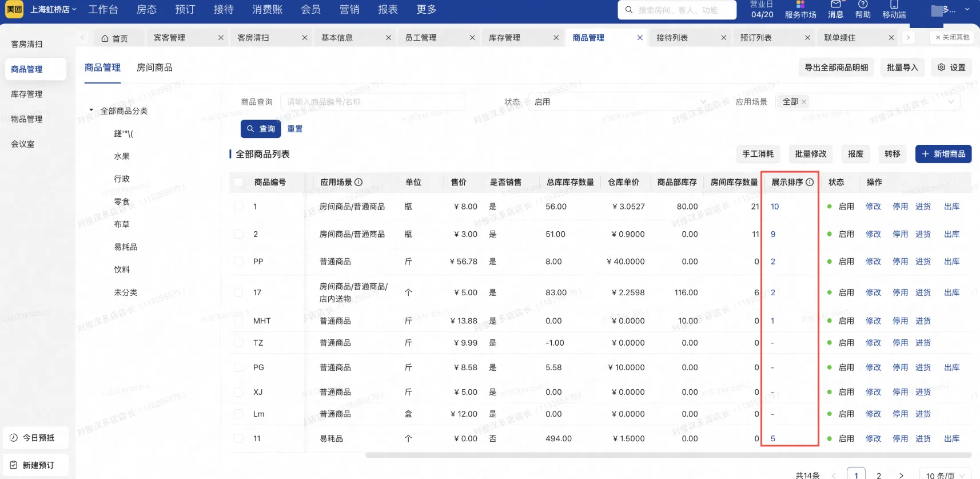Click the horizontal table scrollbar

[x=668, y=456]
